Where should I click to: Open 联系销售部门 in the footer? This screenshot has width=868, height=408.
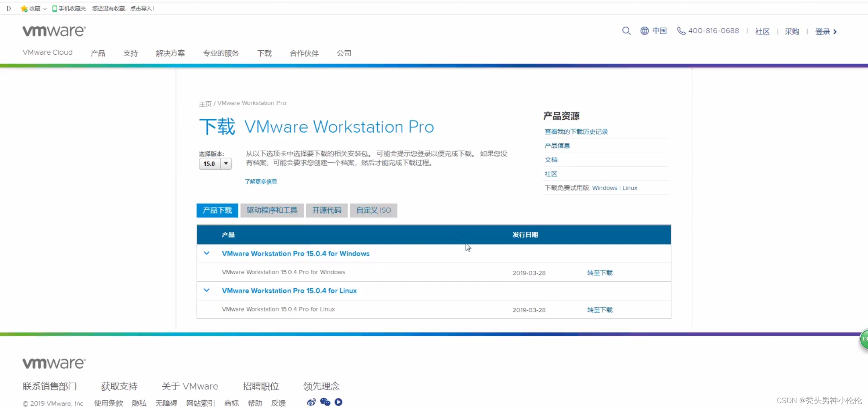[x=50, y=386]
